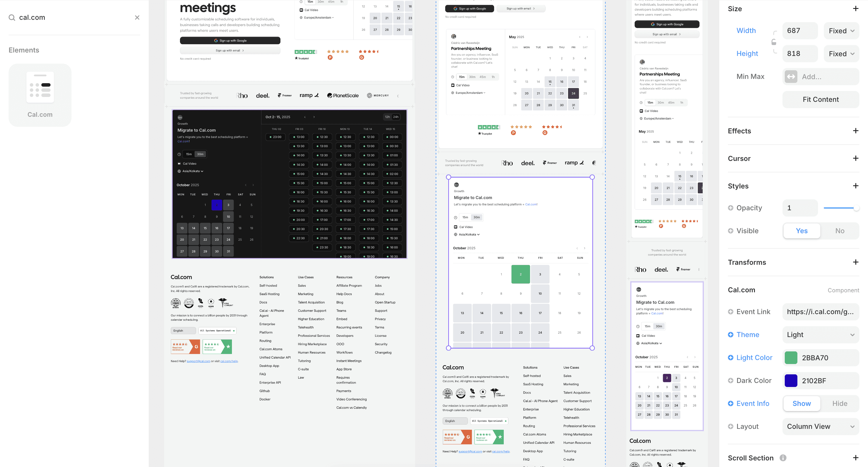Screen dimensions: 868x467
Task: Add a transform using the Transforms plus icon
Action: (856, 262)
